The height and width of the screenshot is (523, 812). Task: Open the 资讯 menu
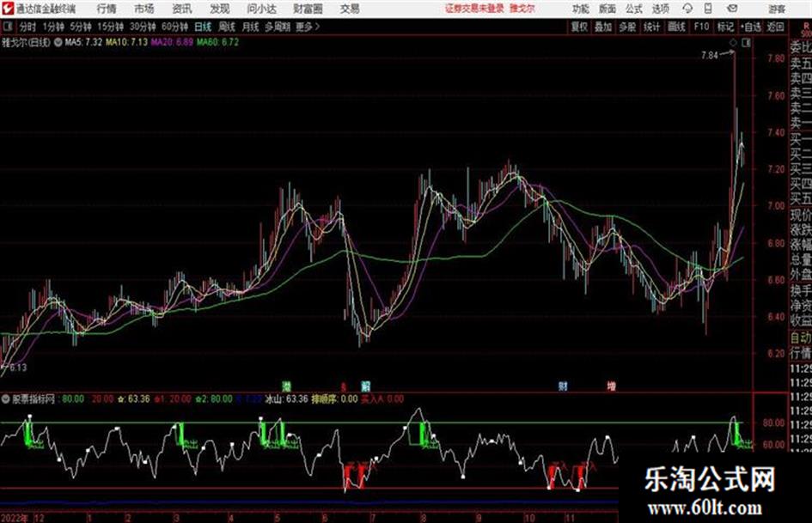182,9
